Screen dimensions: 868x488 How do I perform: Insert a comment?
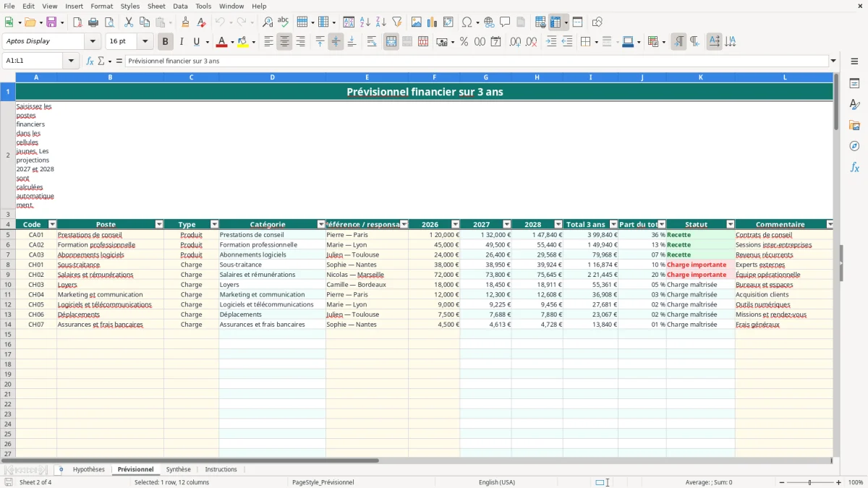click(505, 22)
